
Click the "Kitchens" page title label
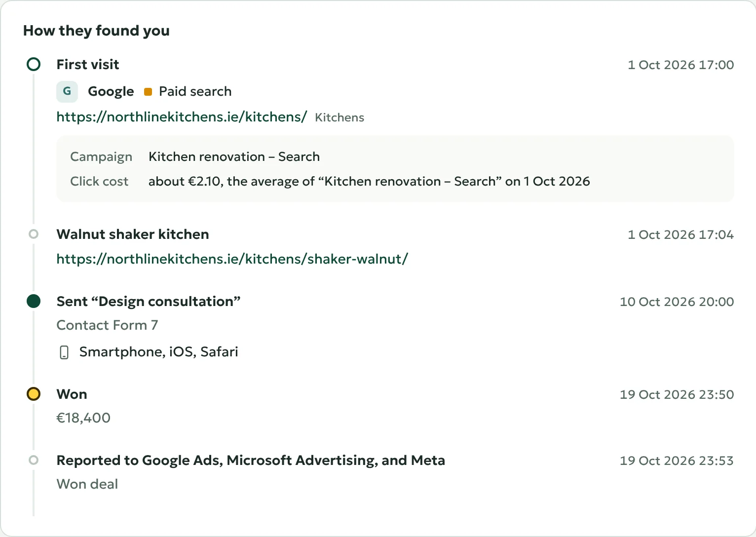[x=340, y=117]
